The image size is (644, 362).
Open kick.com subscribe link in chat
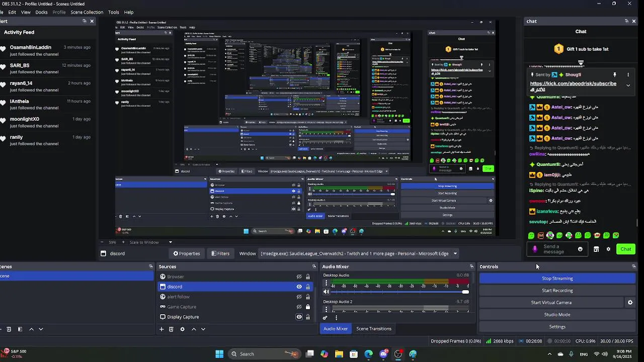tap(573, 83)
